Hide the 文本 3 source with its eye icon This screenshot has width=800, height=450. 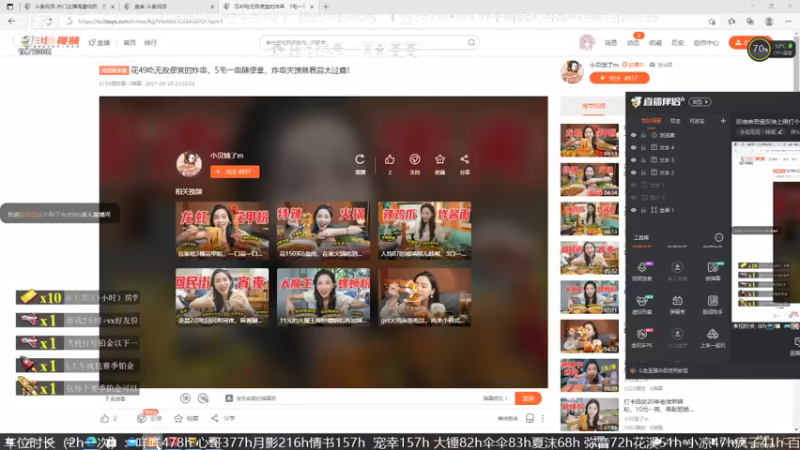[634, 160]
